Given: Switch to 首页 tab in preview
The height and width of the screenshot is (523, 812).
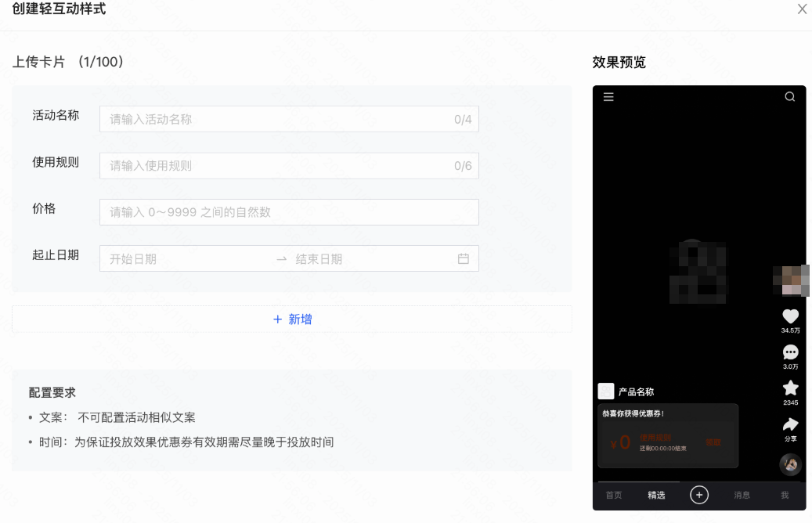Looking at the screenshot, I should pos(614,495).
